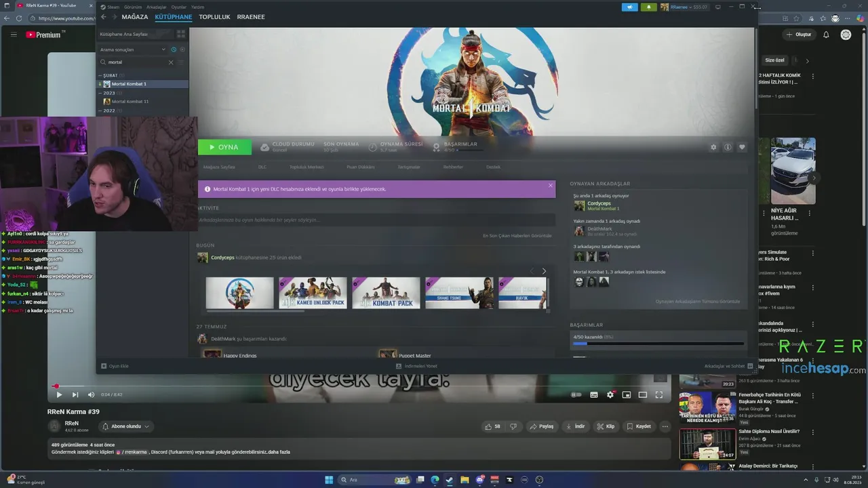
Task: Open Steam announcements megaphone icon
Action: tap(630, 7)
